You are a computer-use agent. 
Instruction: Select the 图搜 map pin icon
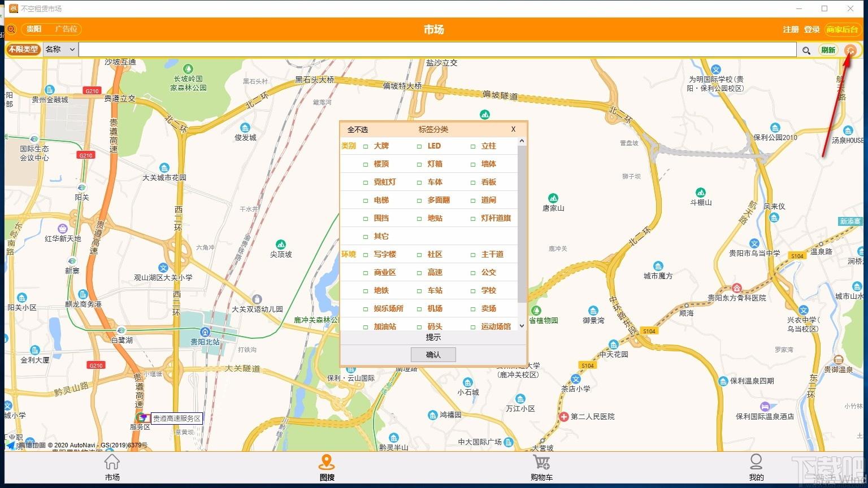(327, 462)
